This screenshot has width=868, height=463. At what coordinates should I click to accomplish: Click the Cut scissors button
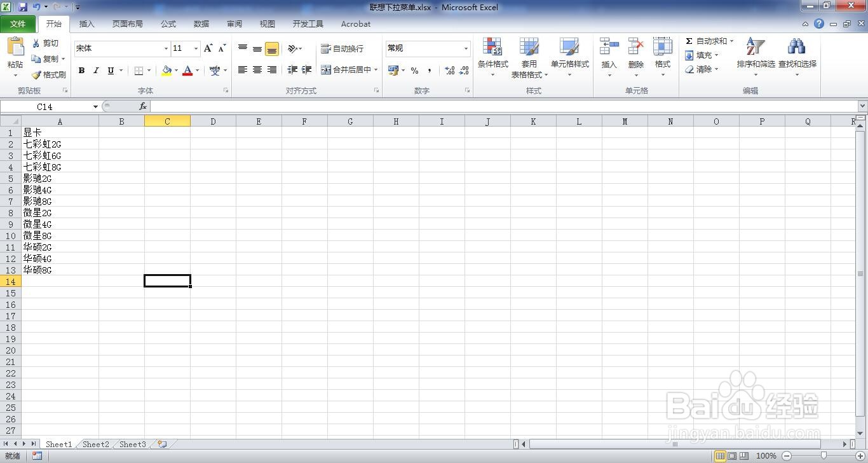[x=45, y=43]
